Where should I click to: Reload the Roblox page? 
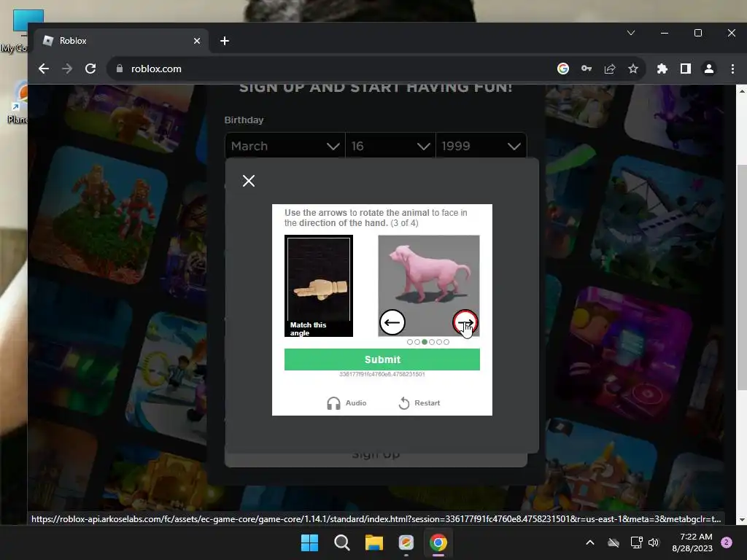pyautogui.click(x=90, y=69)
